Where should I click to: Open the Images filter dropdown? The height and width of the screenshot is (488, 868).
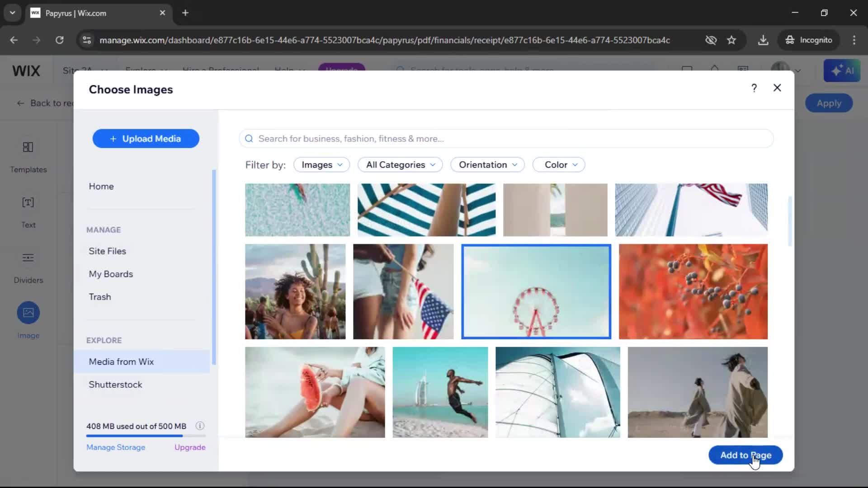[322, 165]
